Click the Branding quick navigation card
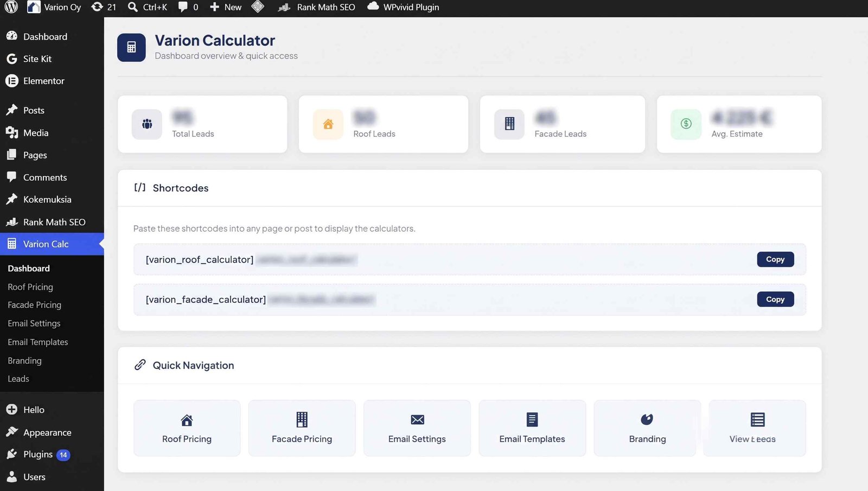This screenshot has height=491, width=868. coord(647,428)
